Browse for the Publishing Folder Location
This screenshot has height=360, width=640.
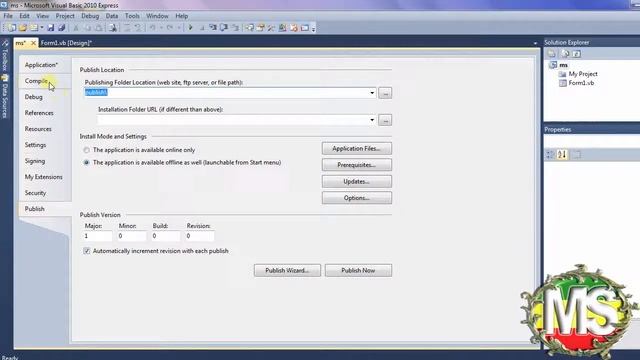tap(385, 93)
